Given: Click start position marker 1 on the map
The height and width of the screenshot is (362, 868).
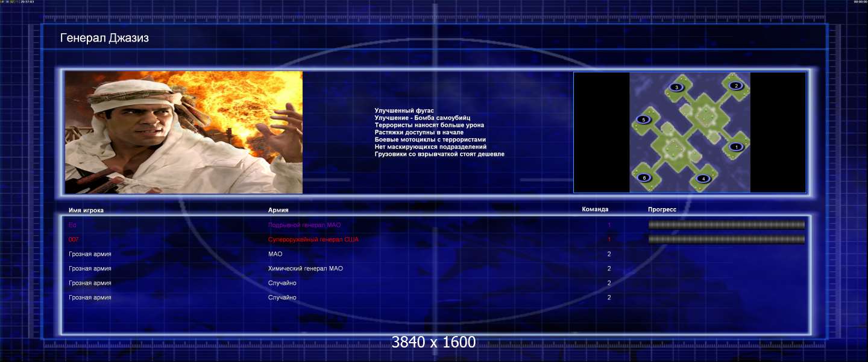Looking at the screenshot, I should pyautogui.click(x=735, y=147).
